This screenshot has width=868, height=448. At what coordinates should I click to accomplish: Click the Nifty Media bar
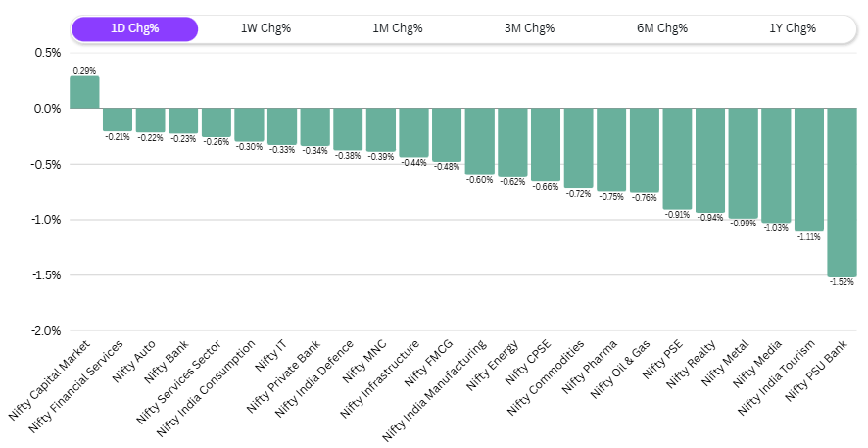coord(776,166)
